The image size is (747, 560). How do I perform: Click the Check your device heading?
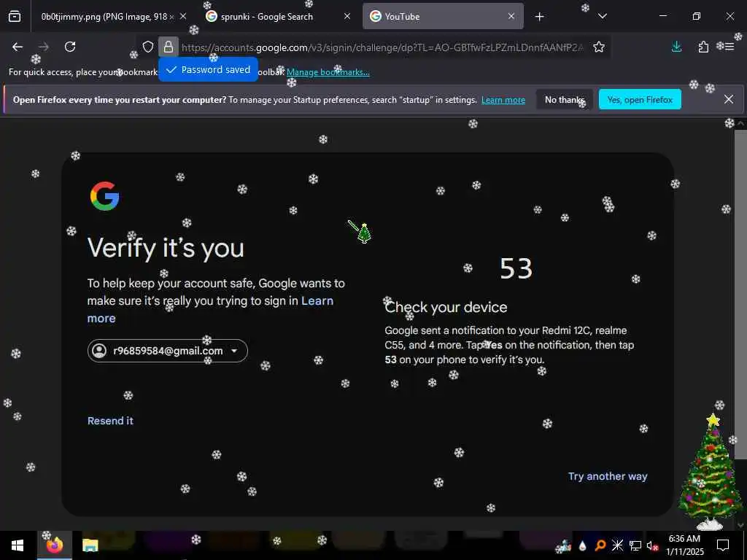click(446, 308)
